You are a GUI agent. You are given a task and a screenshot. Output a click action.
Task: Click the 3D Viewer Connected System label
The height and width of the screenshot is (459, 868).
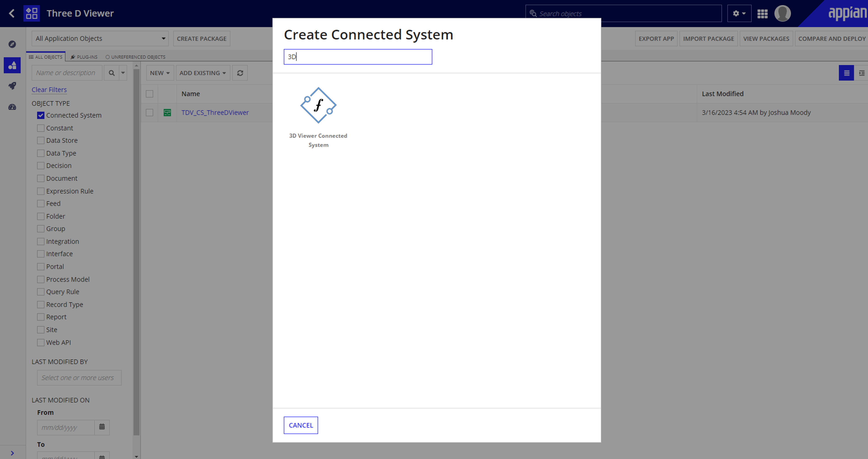pyautogui.click(x=318, y=140)
